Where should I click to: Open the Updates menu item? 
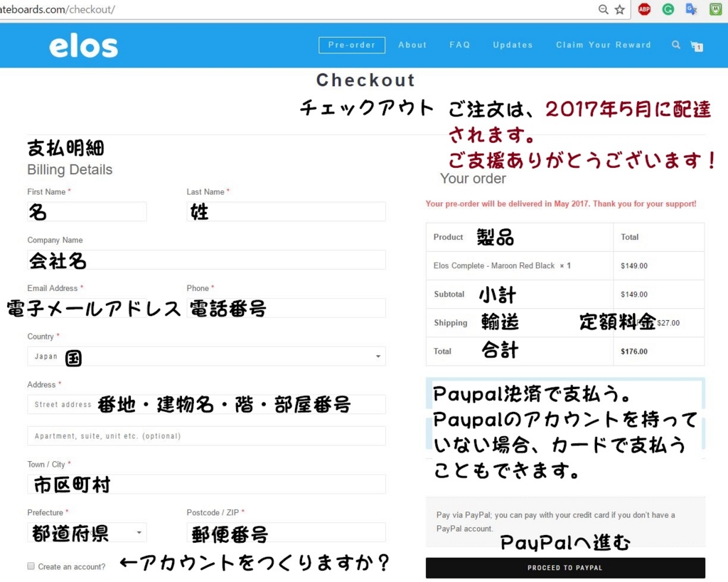point(513,45)
